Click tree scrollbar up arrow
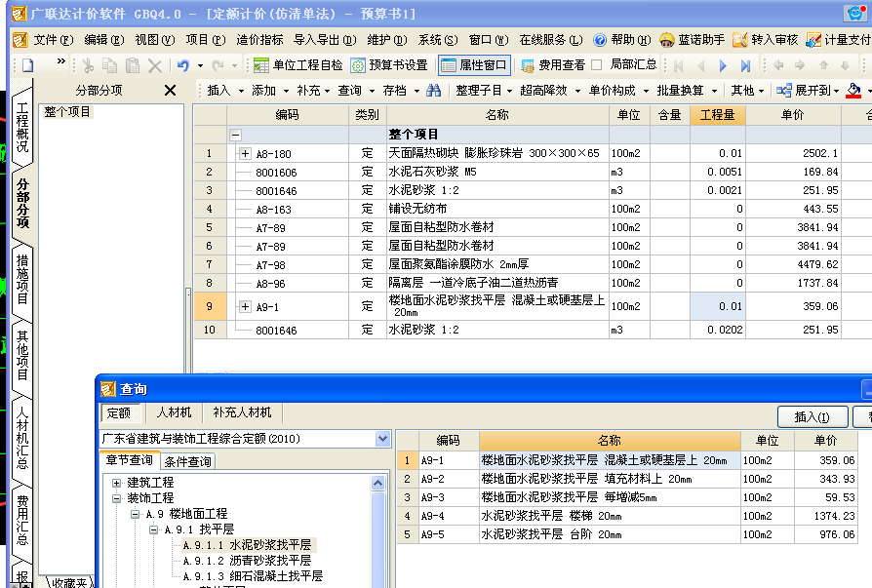This screenshot has width=872, height=588. (377, 483)
